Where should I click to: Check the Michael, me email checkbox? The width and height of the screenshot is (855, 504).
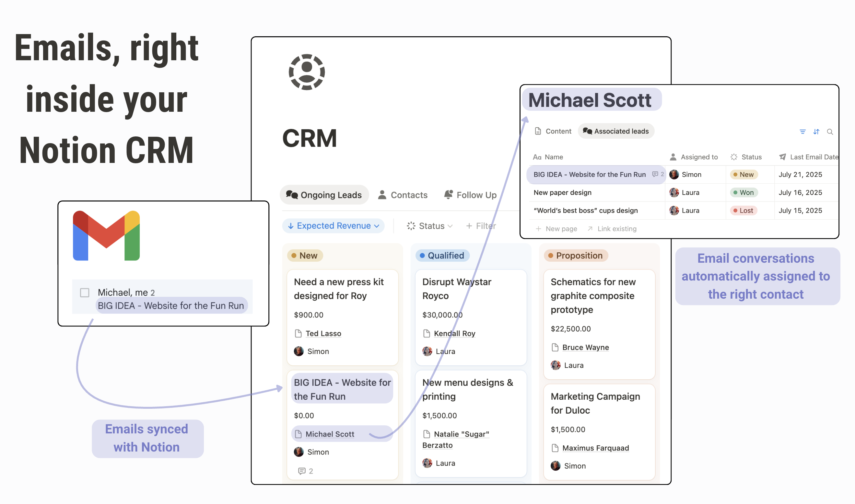(85, 292)
